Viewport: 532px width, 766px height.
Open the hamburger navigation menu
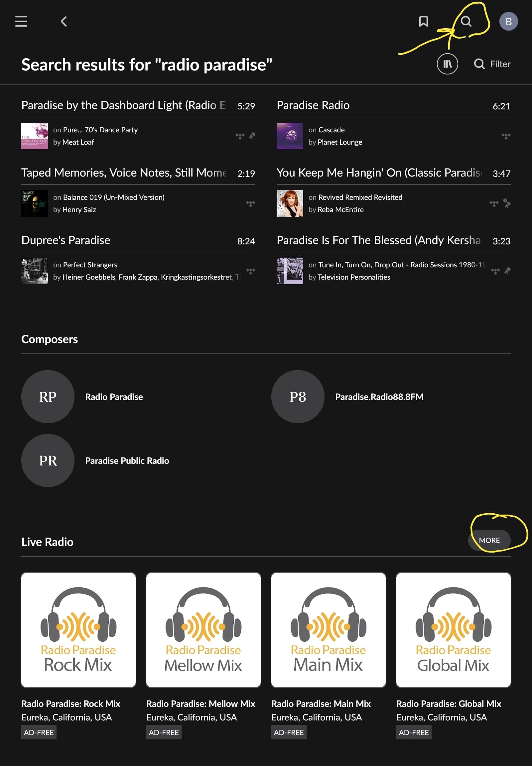(x=21, y=21)
